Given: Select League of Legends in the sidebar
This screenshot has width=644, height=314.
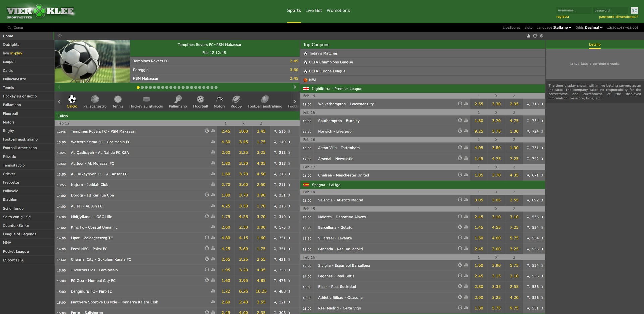Looking at the screenshot, I should (x=27, y=234).
